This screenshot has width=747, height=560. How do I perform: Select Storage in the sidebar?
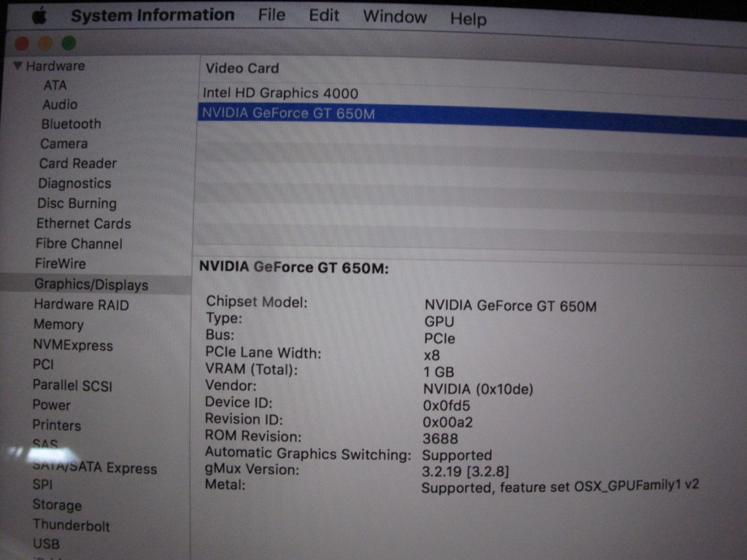(57, 505)
